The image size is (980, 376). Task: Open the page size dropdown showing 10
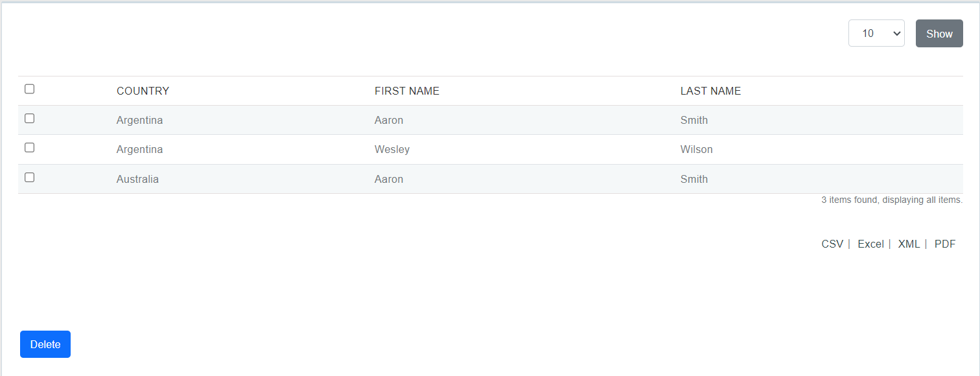(x=876, y=34)
